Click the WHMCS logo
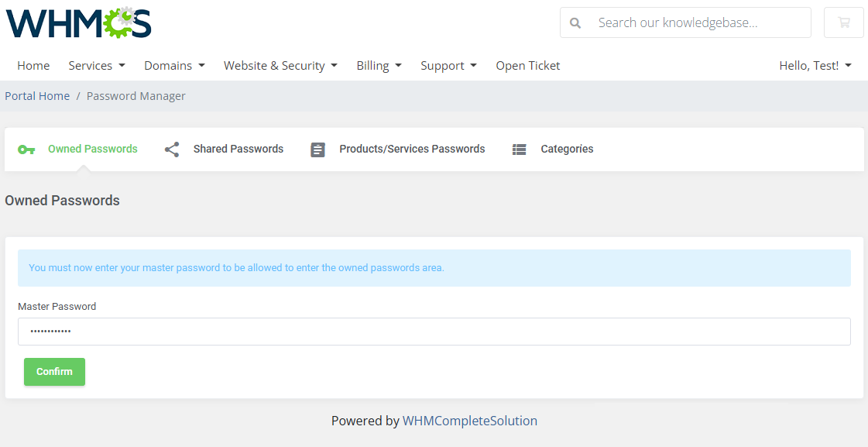This screenshot has height=447, width=868. click(x=79, y=22)
